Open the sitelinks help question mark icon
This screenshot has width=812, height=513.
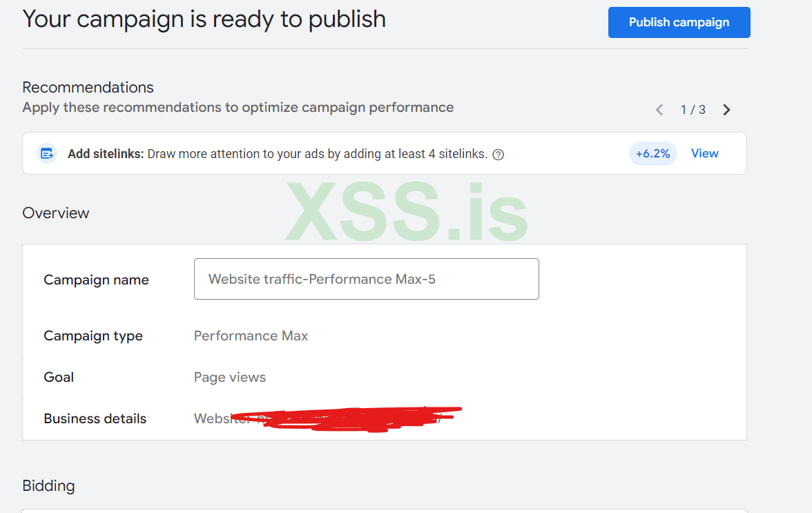click(x=499, y=155)
